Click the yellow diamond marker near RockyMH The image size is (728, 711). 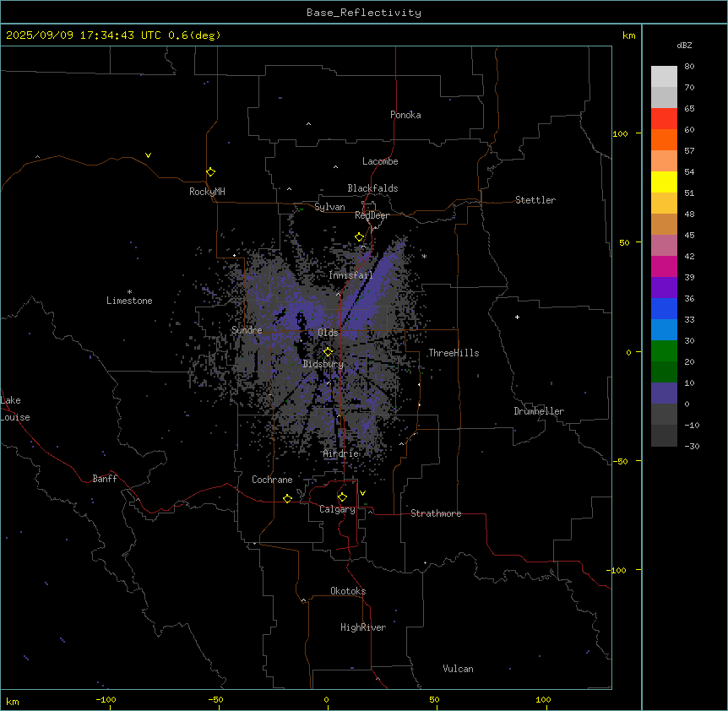click(210, 171)
